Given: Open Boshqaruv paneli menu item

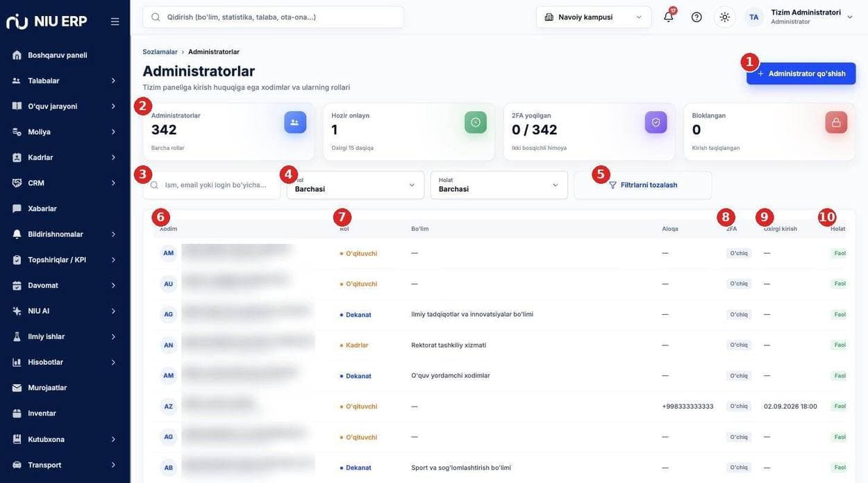Looking at the screenshot, I should tap(65, 55).
